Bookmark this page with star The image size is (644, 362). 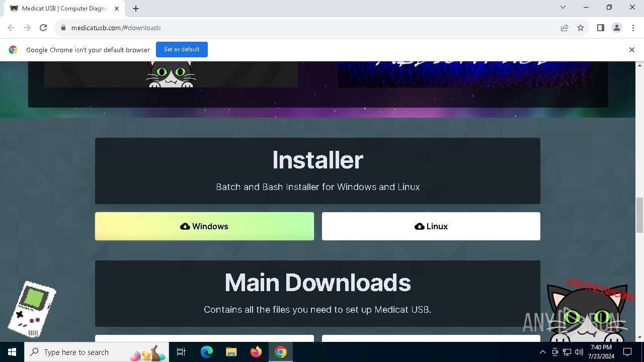tap(581, 28)
